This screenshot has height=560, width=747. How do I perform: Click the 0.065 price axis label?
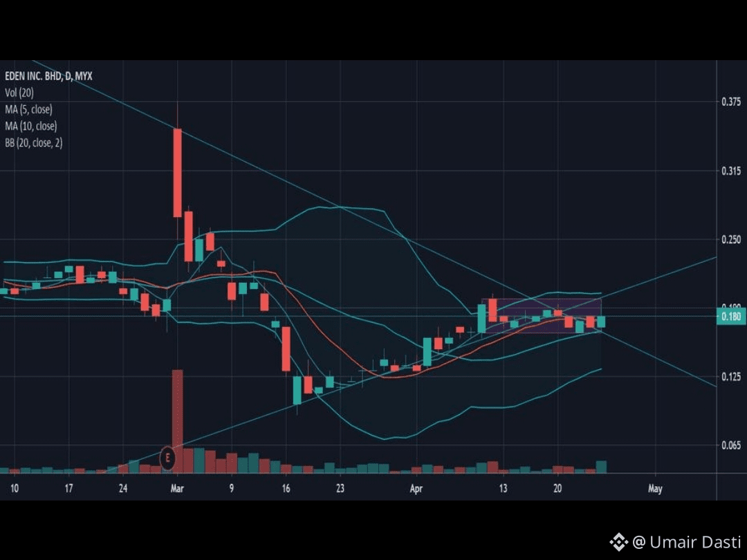(731, 446)
